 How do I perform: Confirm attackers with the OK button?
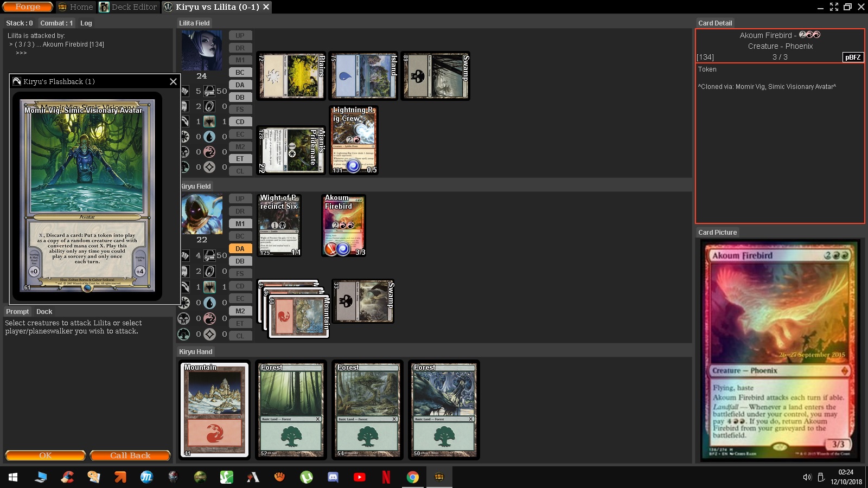[x=46, y=455]
